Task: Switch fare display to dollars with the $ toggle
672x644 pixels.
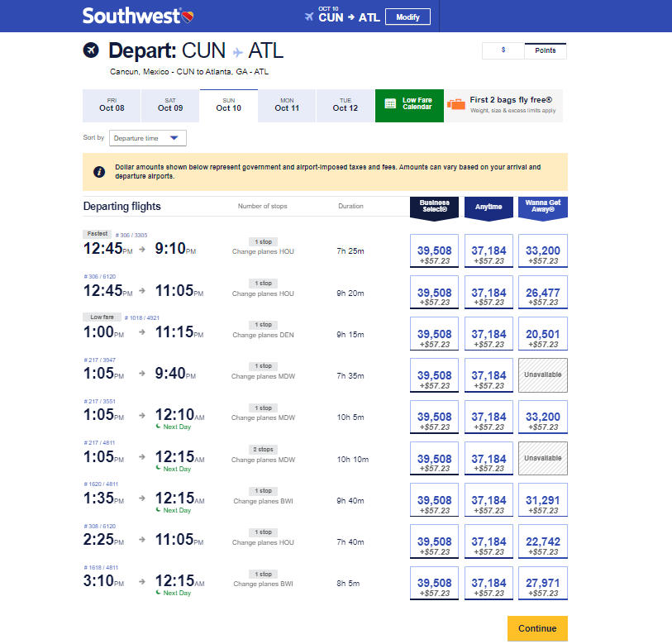Action: pos(503,50)
